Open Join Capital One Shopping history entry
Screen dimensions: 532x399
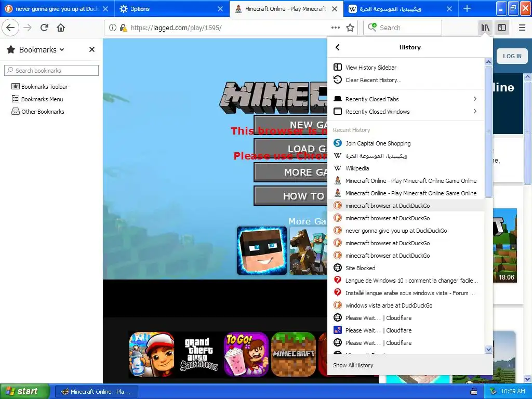point(406,143)
